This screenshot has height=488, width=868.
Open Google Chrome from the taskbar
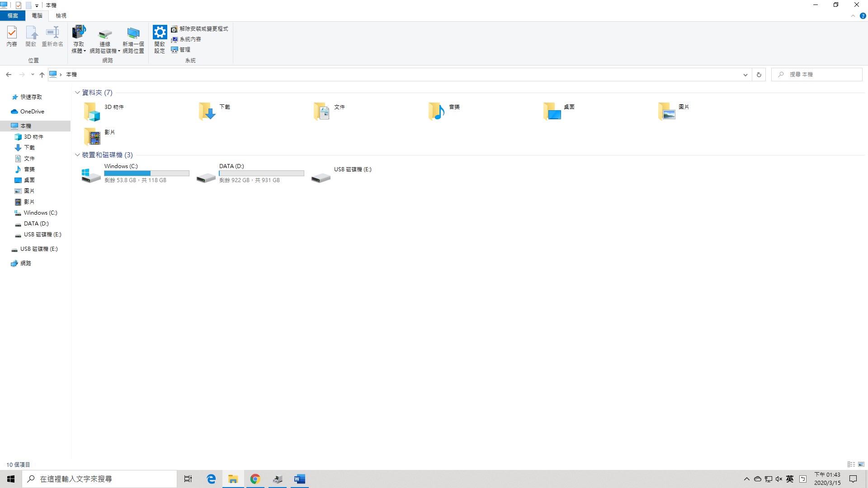point(255,479)
